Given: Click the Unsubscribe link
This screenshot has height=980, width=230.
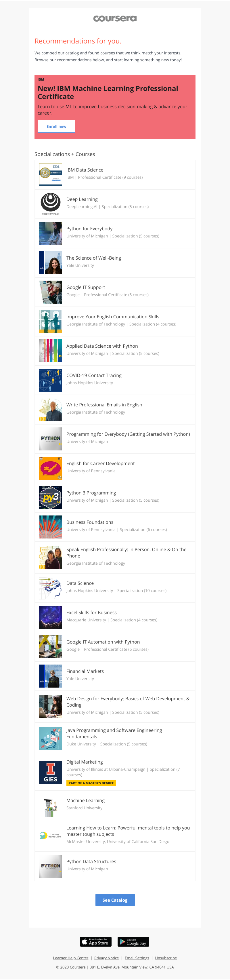Looking at the screenshot, I should coord(166,958).
